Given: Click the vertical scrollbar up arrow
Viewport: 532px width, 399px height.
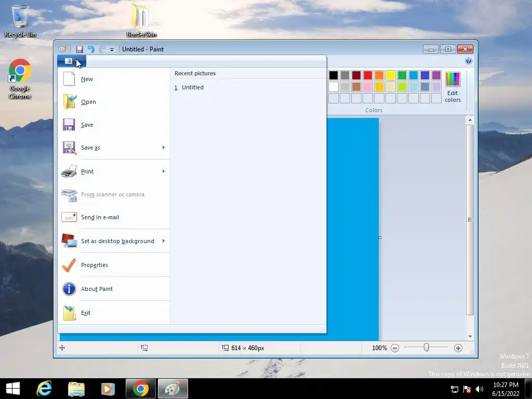Looking at the screenshot, I should click(470, 120).
